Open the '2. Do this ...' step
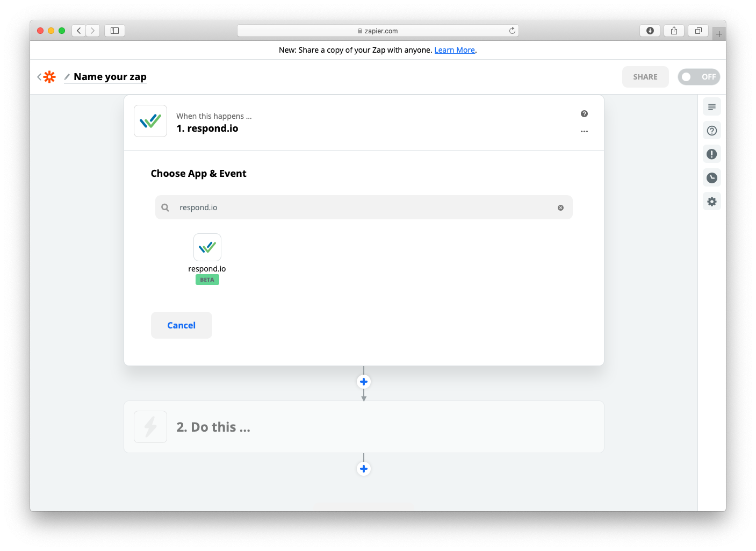 point(364,427)
